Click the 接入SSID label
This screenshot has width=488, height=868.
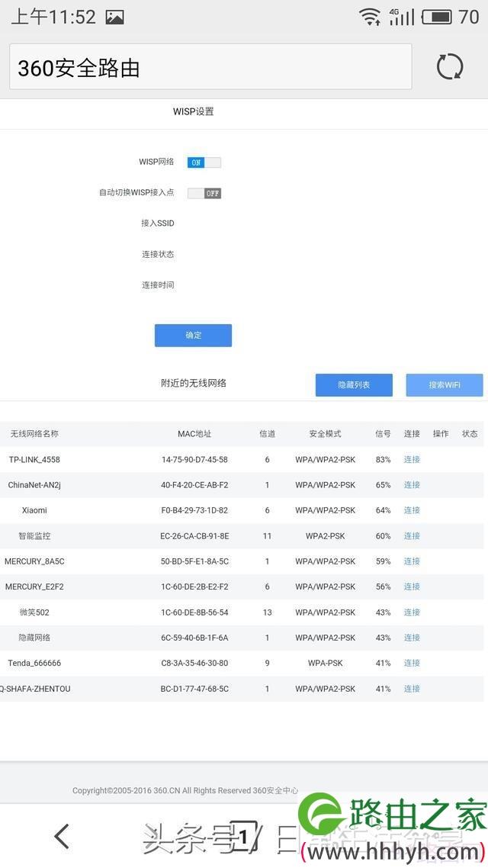pos(158,223)
